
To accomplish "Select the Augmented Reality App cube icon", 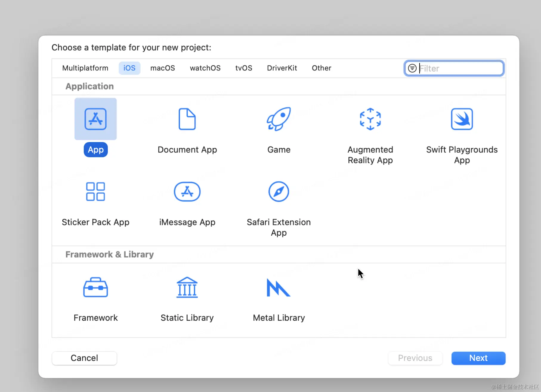I will pyautogui.click(x=370, y=119).
